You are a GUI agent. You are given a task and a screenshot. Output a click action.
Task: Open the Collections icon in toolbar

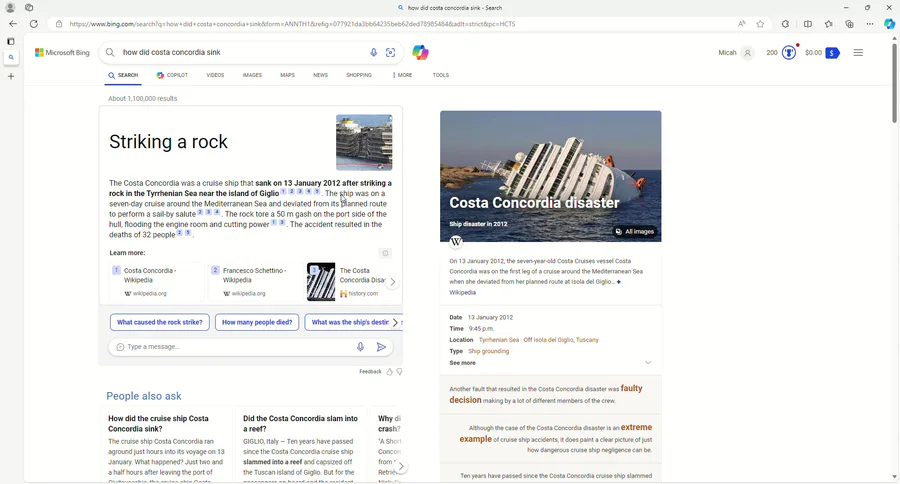click(849, 24)
